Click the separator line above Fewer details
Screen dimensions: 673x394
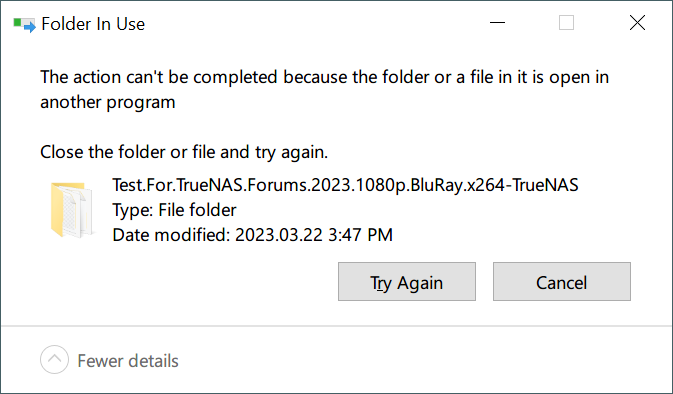pos(336,326)
